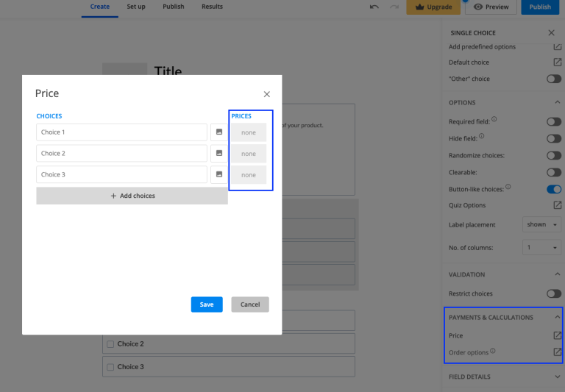Turn on Randomize choices switch
Screen dimensions: 565x392
coord(554,155)
